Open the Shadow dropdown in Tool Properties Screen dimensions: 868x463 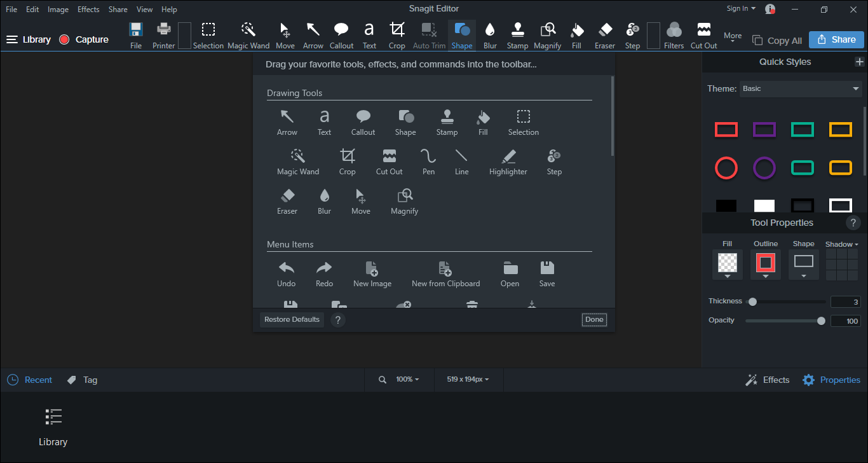[841, 244]
